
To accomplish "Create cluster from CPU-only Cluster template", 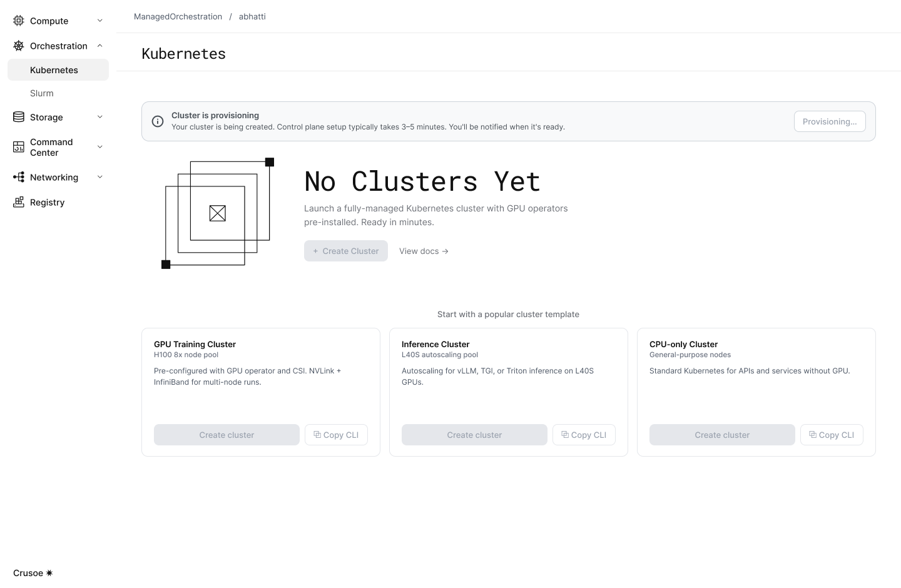I will pos(722,435).
